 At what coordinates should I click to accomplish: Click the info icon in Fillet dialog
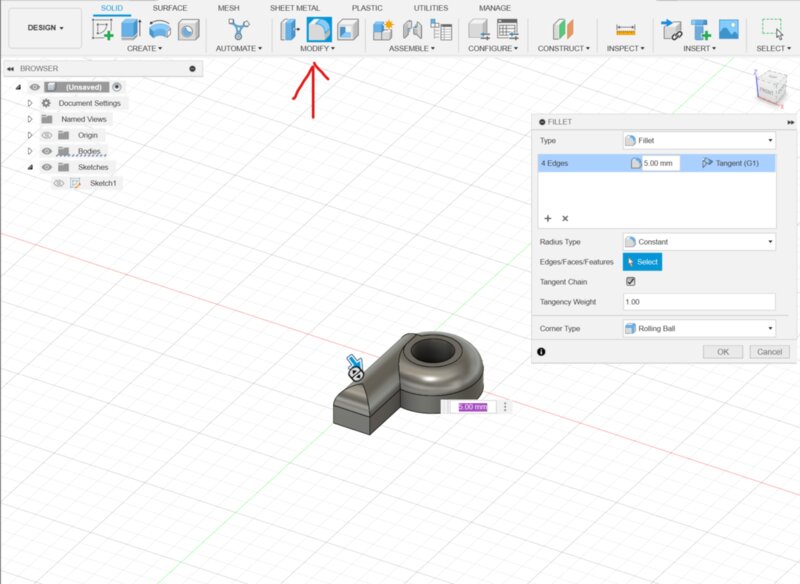tap(541, 352)
